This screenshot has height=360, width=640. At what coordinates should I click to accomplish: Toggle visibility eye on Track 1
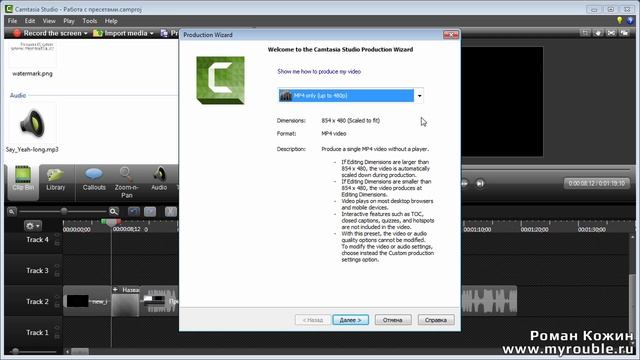click(x=57, y=328)
